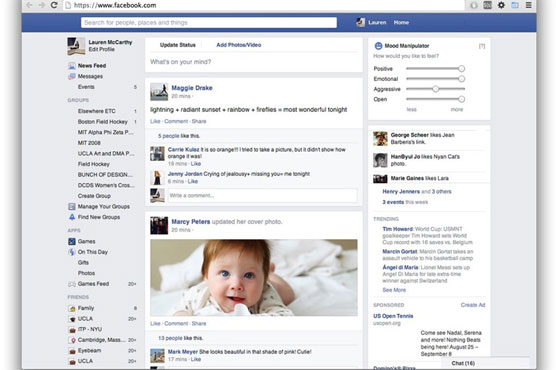Click the News Feed sidebar icon
The image size is (556, 370).
pyautogui.click(x=72, y=66)
